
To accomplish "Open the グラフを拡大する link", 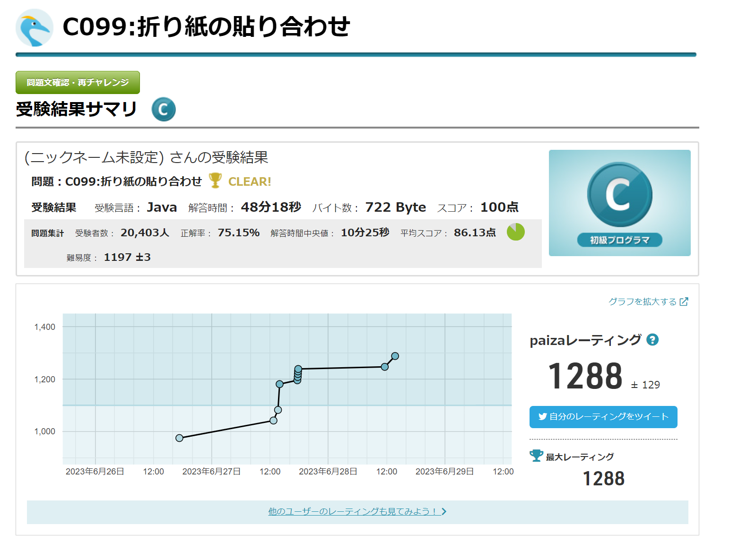I will 642,302.
